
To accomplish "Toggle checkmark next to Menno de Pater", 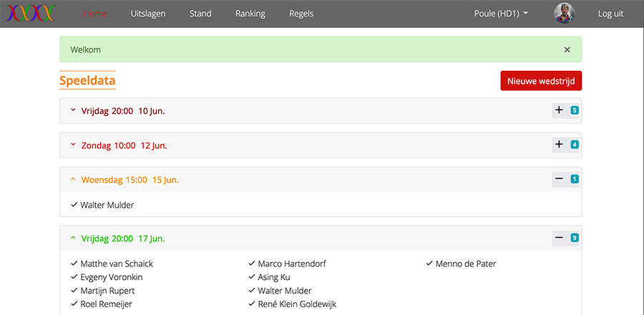I will [x=429, y=263].
